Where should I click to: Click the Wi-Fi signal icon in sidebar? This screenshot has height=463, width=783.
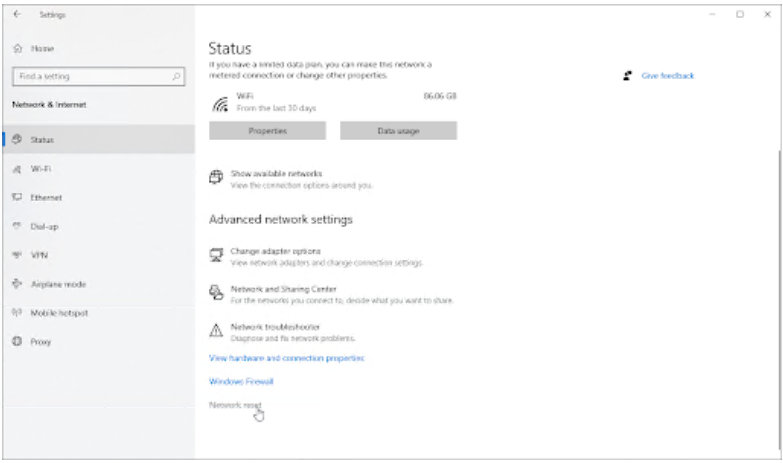click(x=17, y=169)
